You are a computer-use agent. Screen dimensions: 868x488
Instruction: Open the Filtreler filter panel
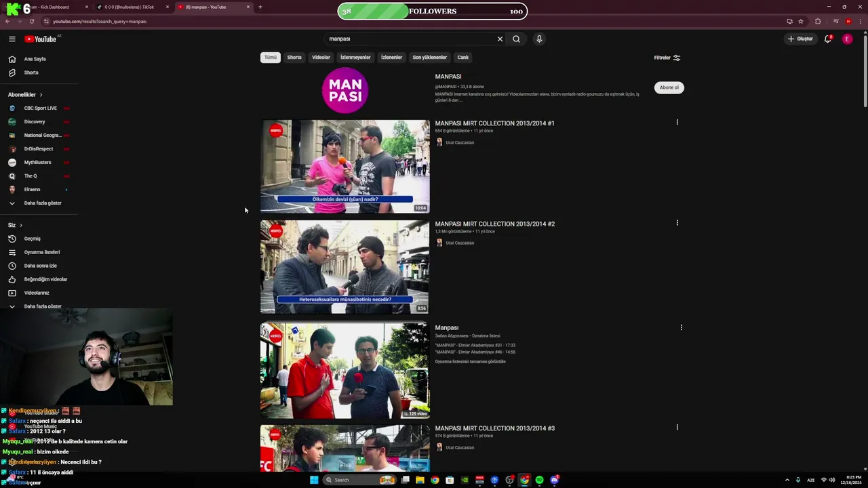click(x=667, y=58)
